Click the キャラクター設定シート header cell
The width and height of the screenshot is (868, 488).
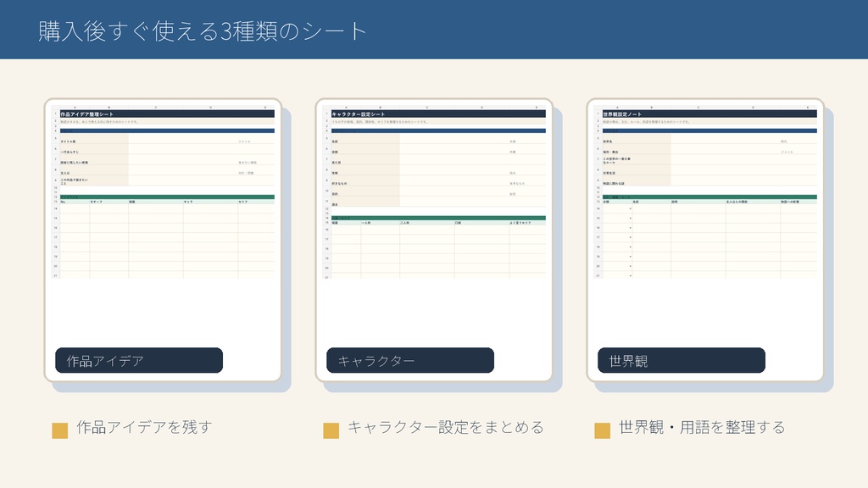438,114
